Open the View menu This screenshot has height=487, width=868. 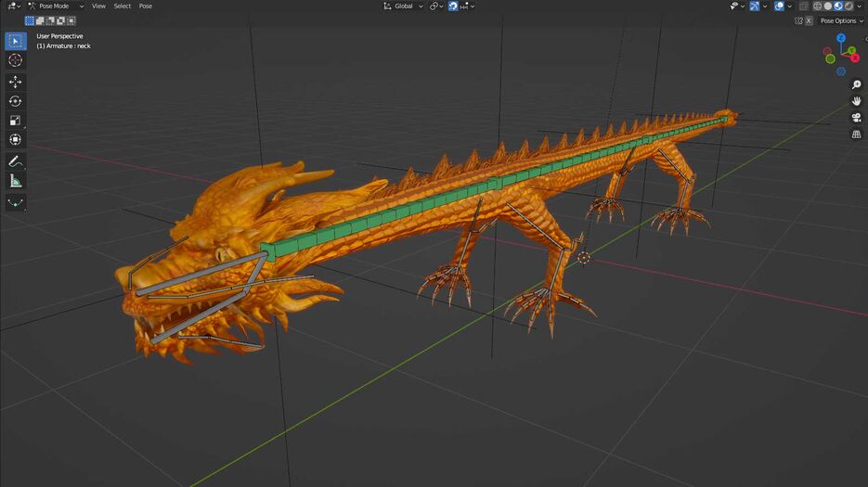pyautogui.click(x=98, y=6)
